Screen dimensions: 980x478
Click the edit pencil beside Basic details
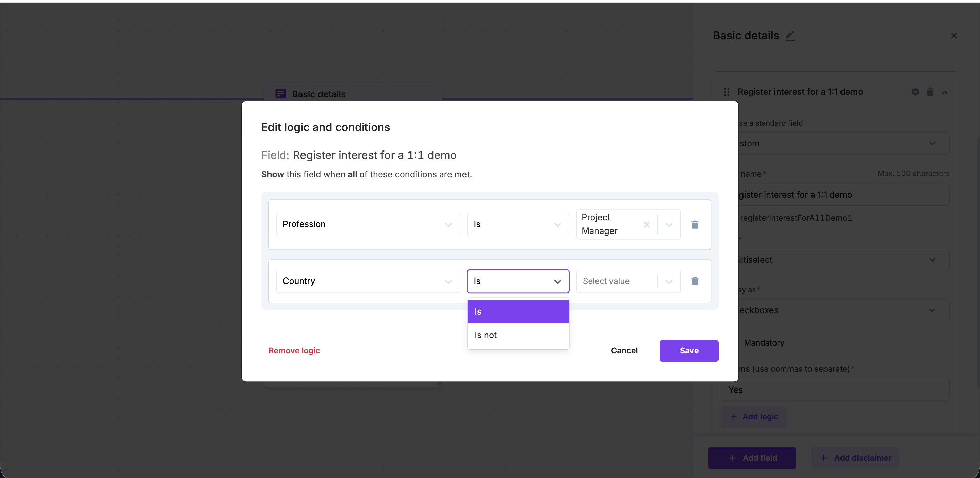click(790, 36)
